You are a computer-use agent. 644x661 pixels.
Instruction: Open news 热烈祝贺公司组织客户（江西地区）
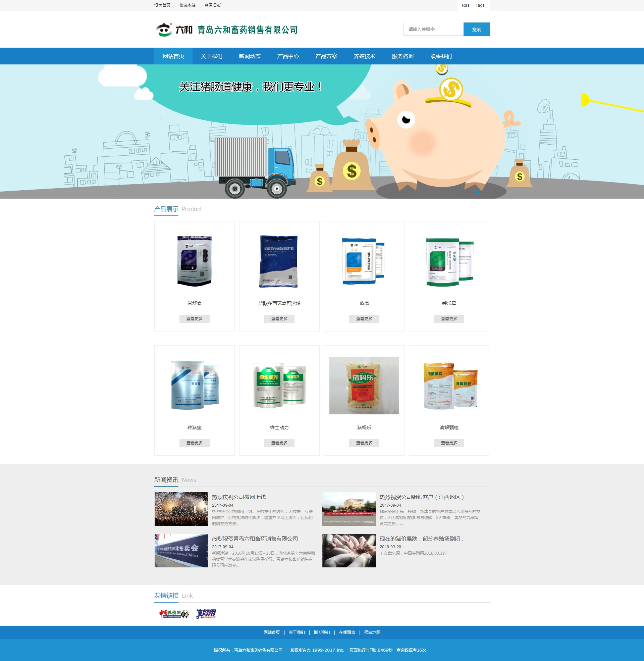tap(422, 497)
